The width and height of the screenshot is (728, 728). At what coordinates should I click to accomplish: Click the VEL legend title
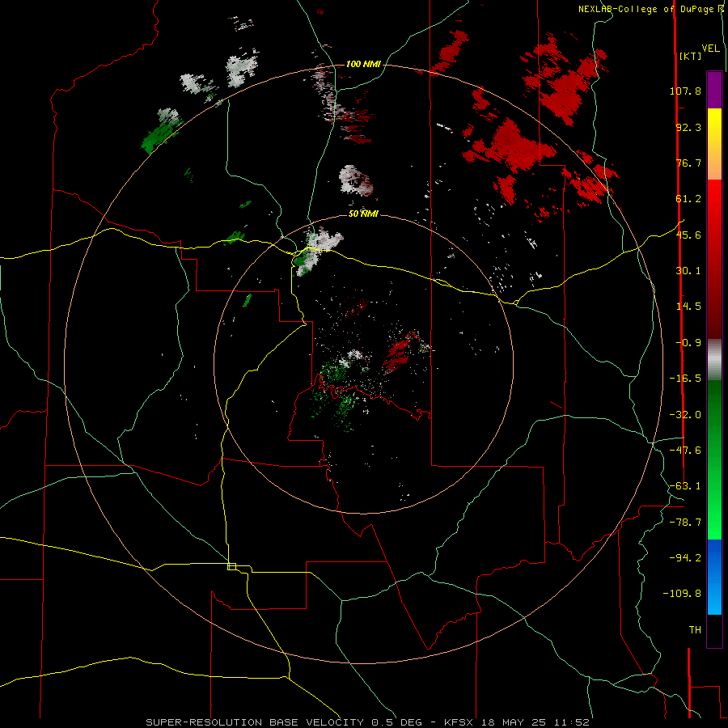(710, 49)
